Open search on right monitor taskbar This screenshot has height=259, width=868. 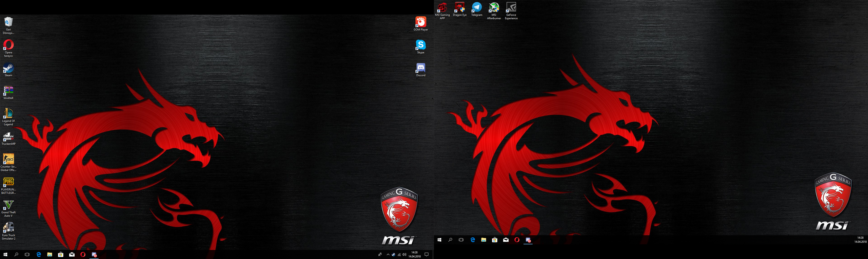450,240
